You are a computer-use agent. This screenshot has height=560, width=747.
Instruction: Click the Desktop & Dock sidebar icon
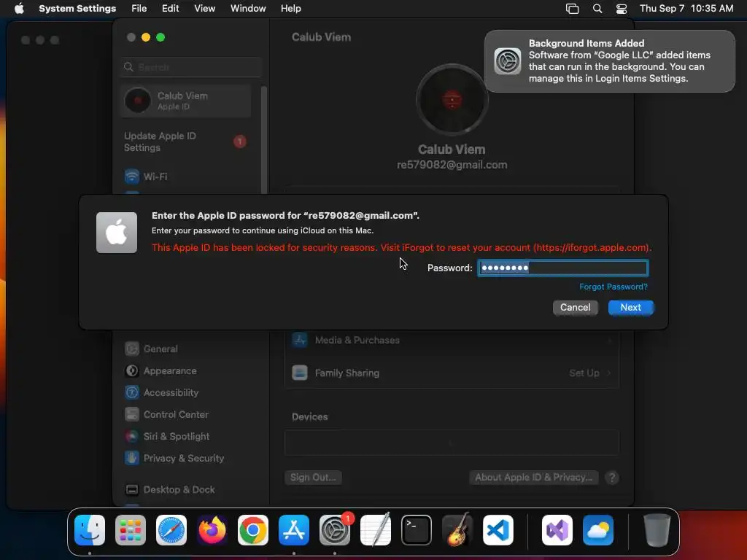point(132,489)
